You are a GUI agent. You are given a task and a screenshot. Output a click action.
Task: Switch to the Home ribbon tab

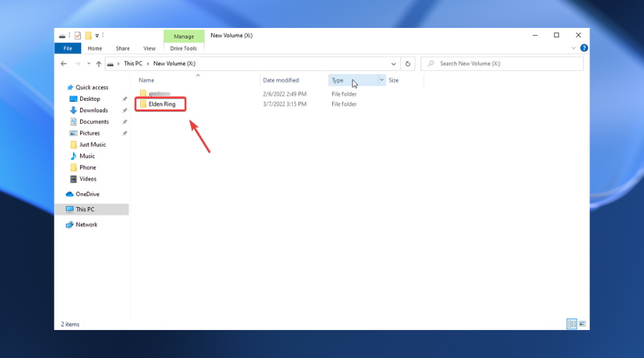click(95, 49)
